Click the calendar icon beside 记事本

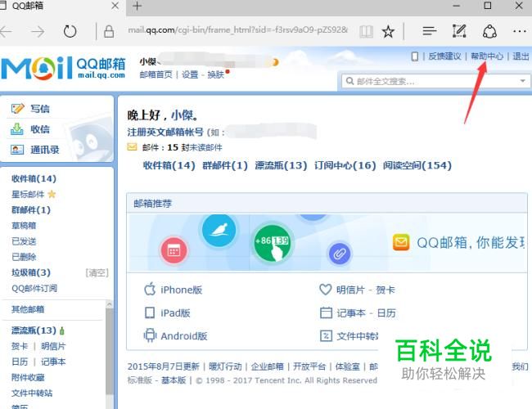pyautogui.click(x=326, y=312)
